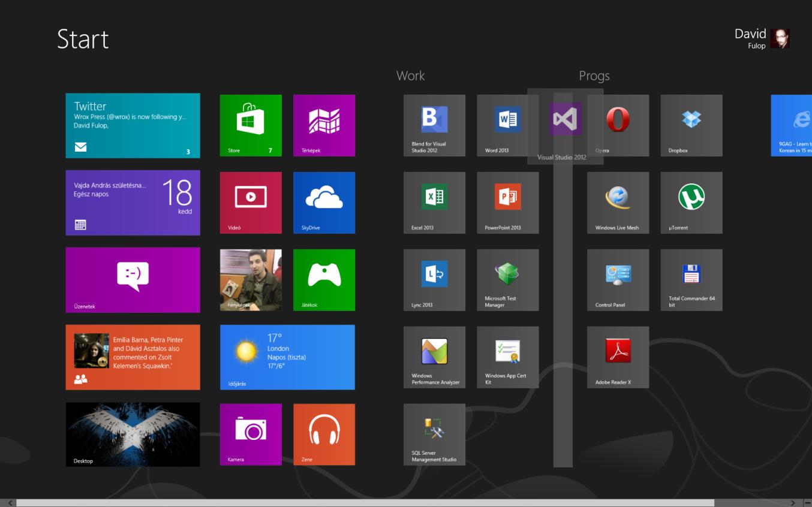Launch the Store tile
The height and width of the screenshot is (507, 812).
coord(251,125)
